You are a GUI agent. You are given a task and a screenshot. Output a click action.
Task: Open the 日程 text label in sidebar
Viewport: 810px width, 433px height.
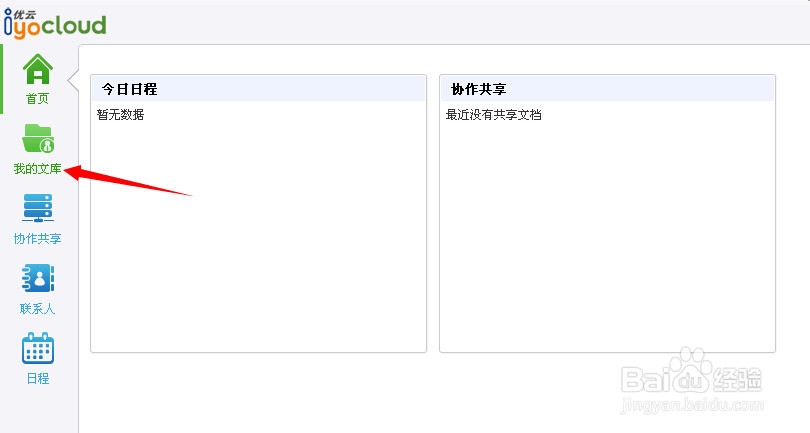(x=38, y=379)
